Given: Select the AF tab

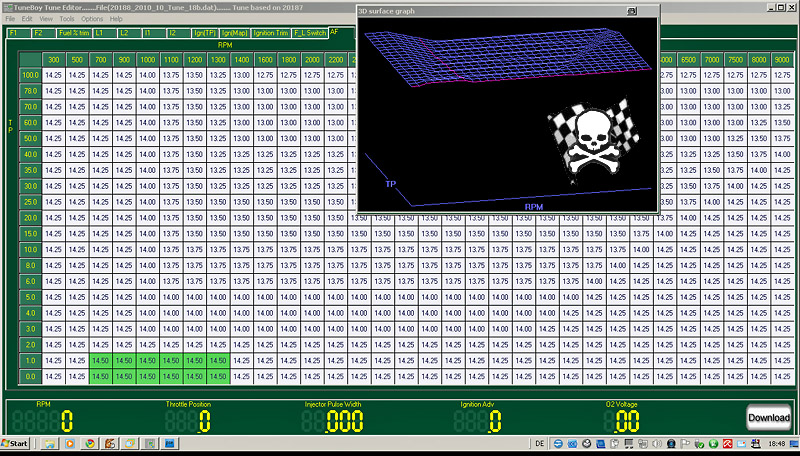Looking at the screenshot, I should [x=341, y=32].
